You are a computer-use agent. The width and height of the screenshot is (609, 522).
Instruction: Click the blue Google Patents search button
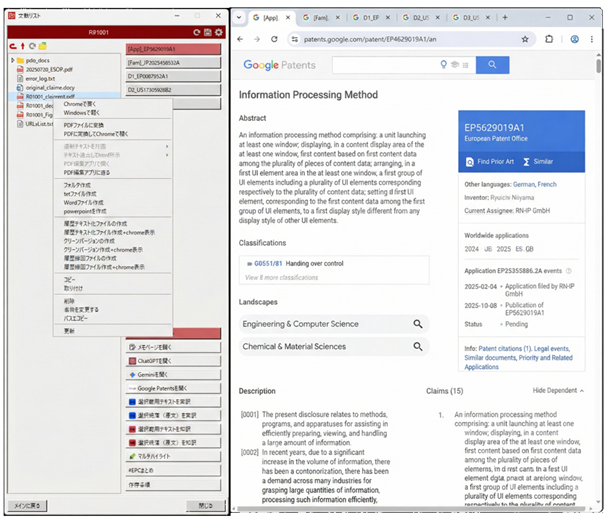(491, 66)
